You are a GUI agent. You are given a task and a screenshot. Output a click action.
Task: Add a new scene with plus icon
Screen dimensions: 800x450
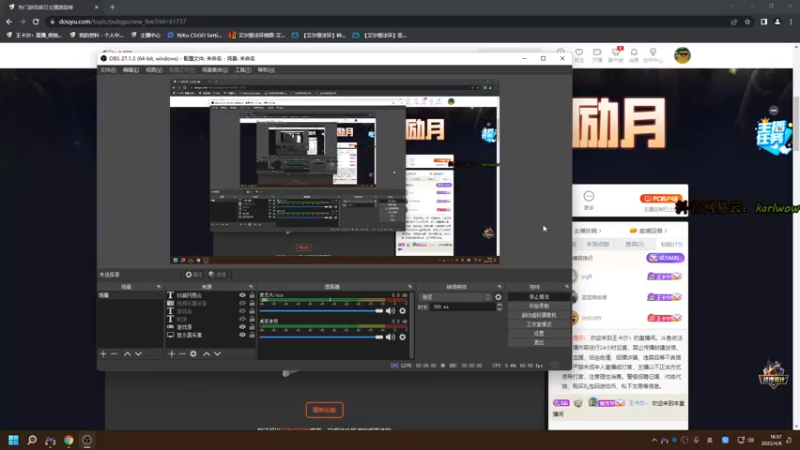point(103,354)
